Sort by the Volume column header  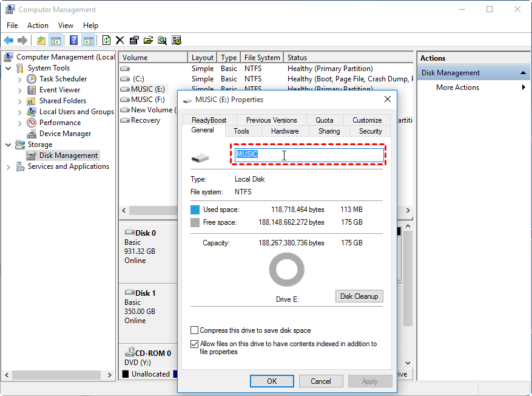coord(153,58)
